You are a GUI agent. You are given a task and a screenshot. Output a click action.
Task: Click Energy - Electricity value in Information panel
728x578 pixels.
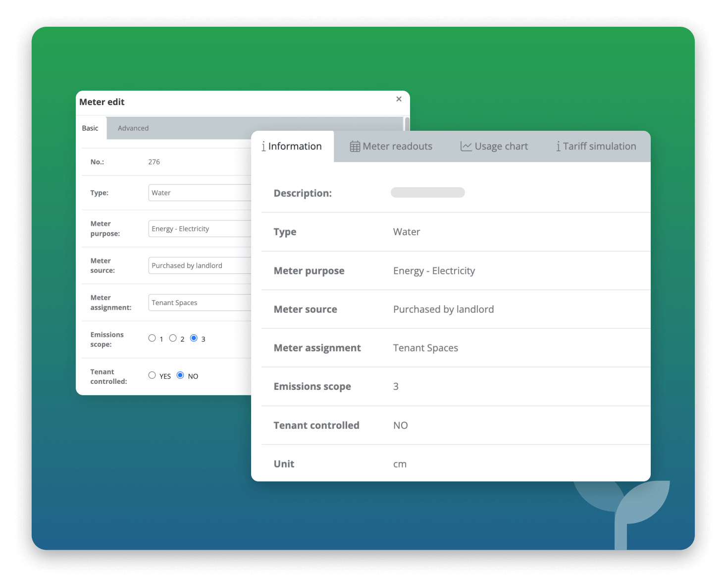(x=434, y=271)
